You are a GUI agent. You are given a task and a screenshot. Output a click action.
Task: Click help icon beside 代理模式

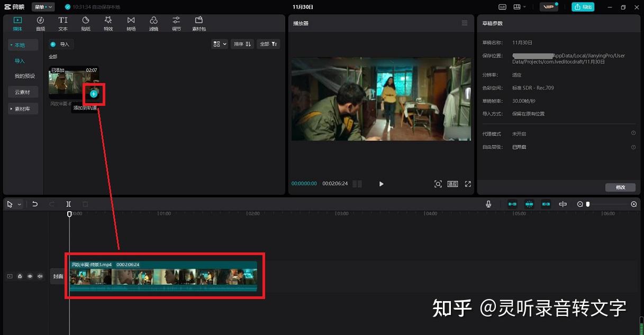[x=633, y=133]
